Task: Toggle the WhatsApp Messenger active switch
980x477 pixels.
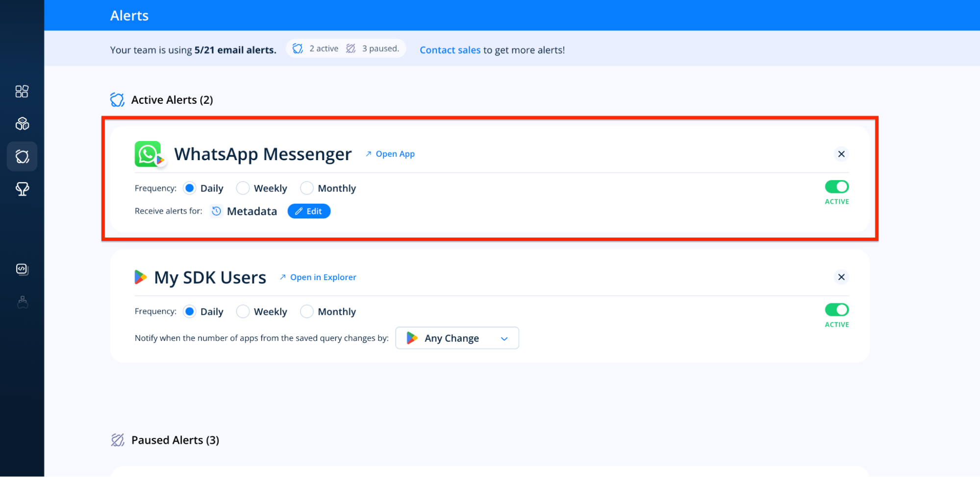Action: tap(837, 187)
